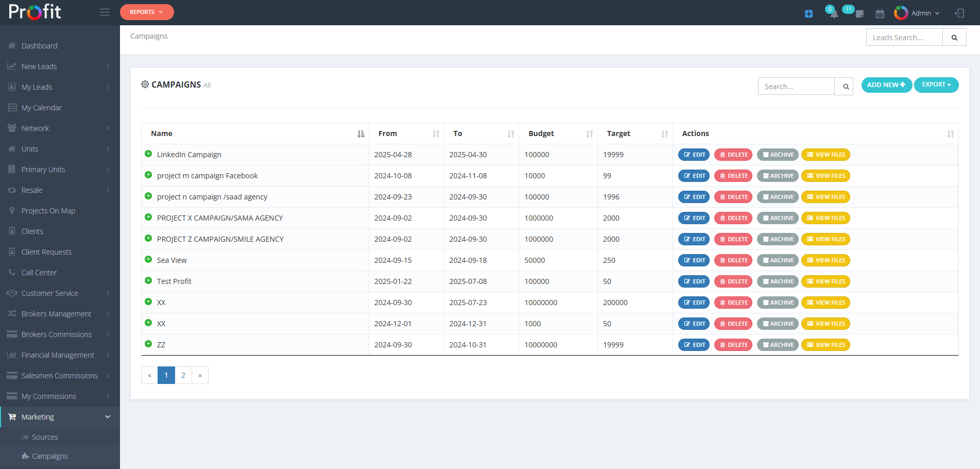Sort the table by Budget column

(x=541, y=133)
